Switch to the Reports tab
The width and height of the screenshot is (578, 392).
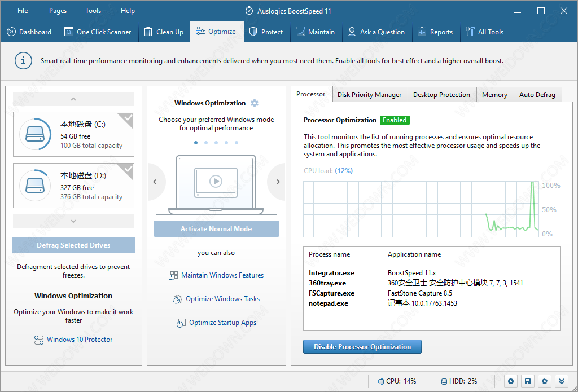coord(435,32)
